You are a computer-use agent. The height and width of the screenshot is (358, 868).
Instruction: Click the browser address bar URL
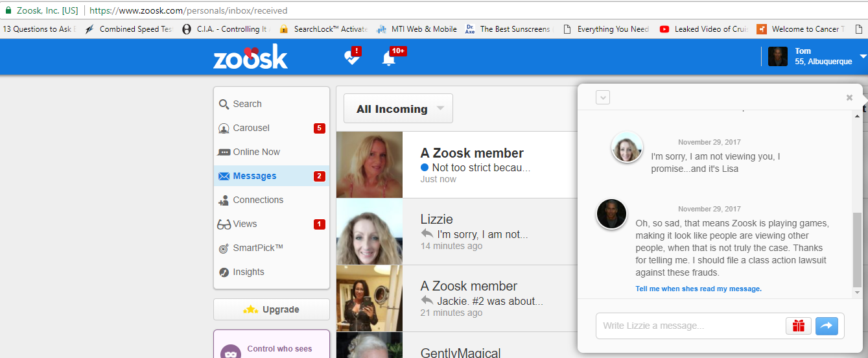point(188,10)
